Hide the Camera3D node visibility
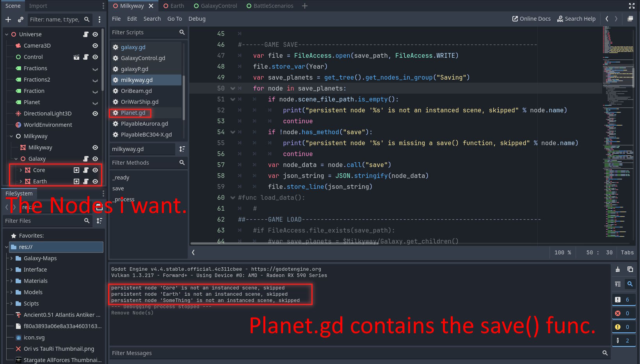The width and height of the screenshot is (640, 364). coord(95,46)
